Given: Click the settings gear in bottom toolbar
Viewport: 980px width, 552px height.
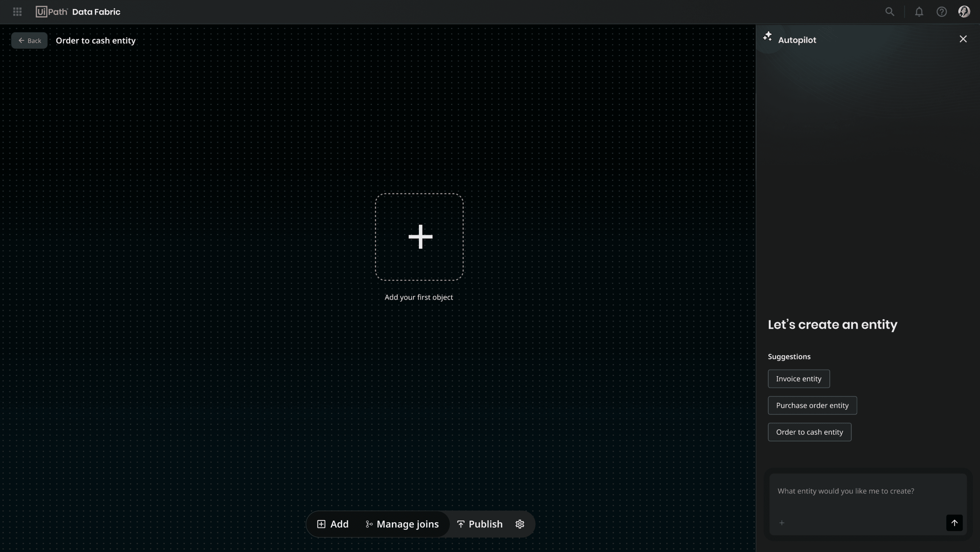Looking at the screenshot, I should click(x=520, y=524).
